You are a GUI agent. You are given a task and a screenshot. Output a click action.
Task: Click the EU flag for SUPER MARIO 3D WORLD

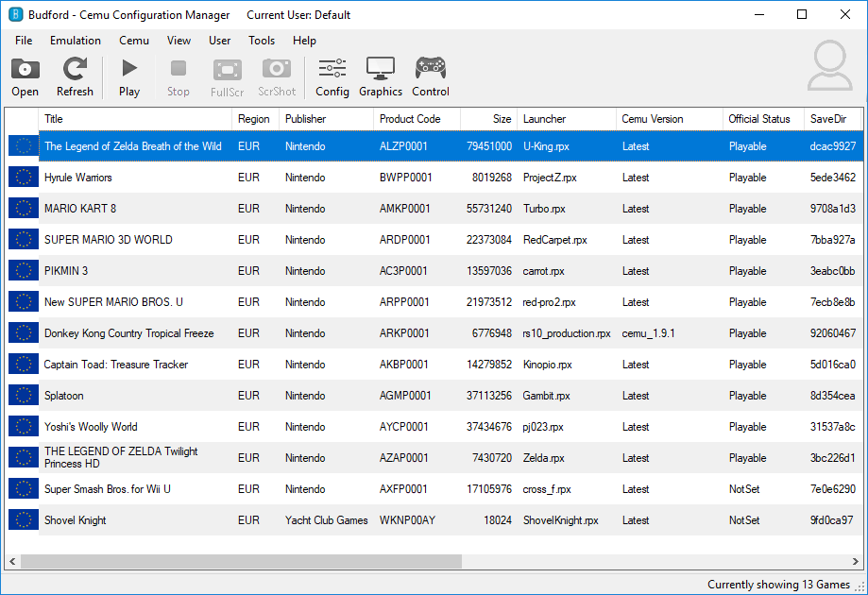pos(24,239)
